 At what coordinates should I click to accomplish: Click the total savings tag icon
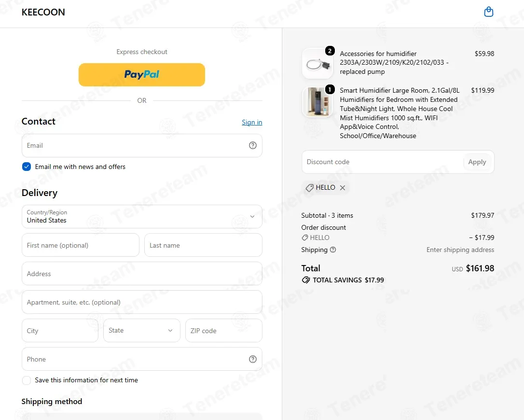pos(306,280)
